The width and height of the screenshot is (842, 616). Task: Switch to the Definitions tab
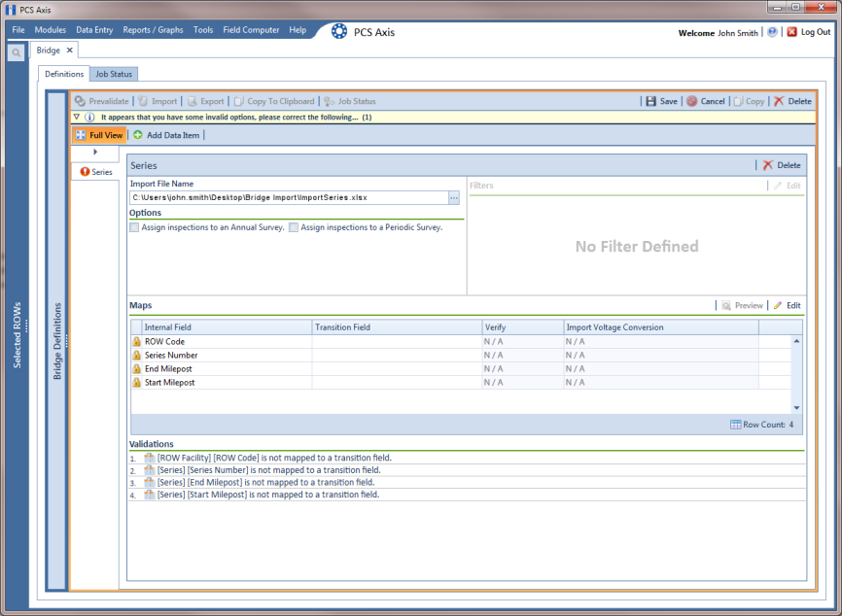click(x=64, y=74)
